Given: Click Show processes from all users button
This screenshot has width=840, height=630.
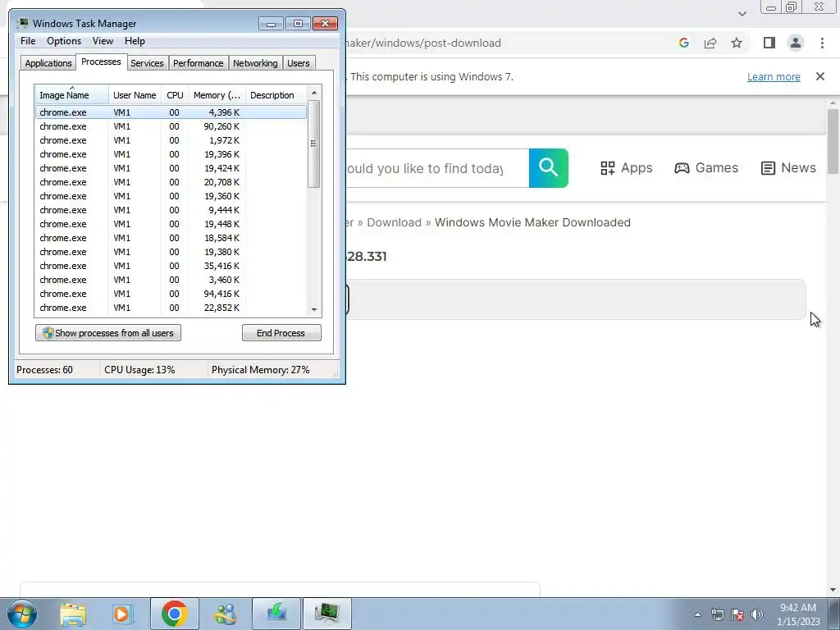Looking at the screenshot, I should (108, 333).
